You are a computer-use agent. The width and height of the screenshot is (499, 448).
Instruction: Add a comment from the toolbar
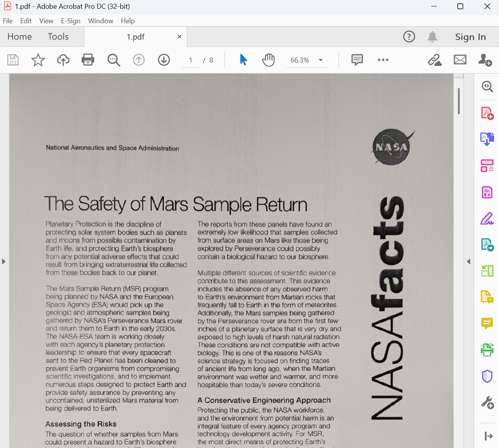tap(357, 60)
